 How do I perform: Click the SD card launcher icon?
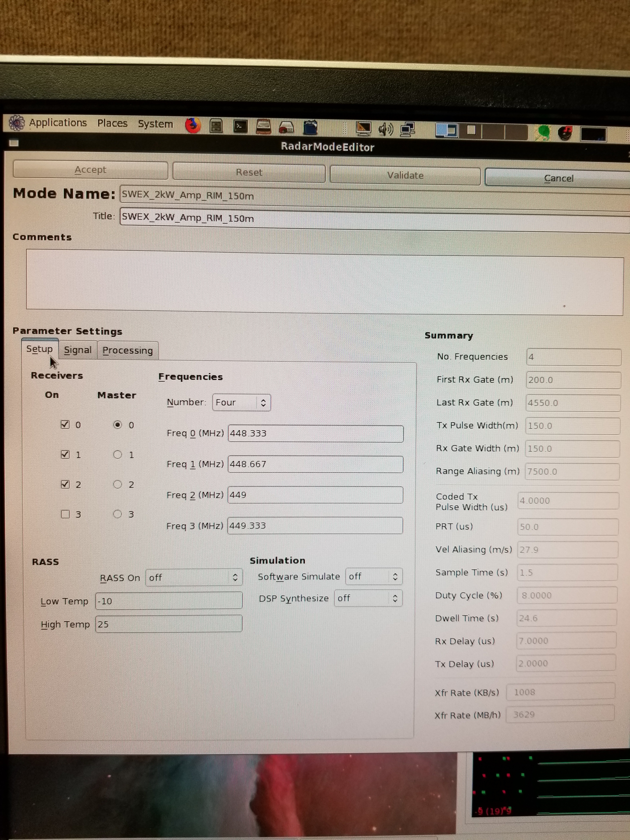tap(310, 127)
